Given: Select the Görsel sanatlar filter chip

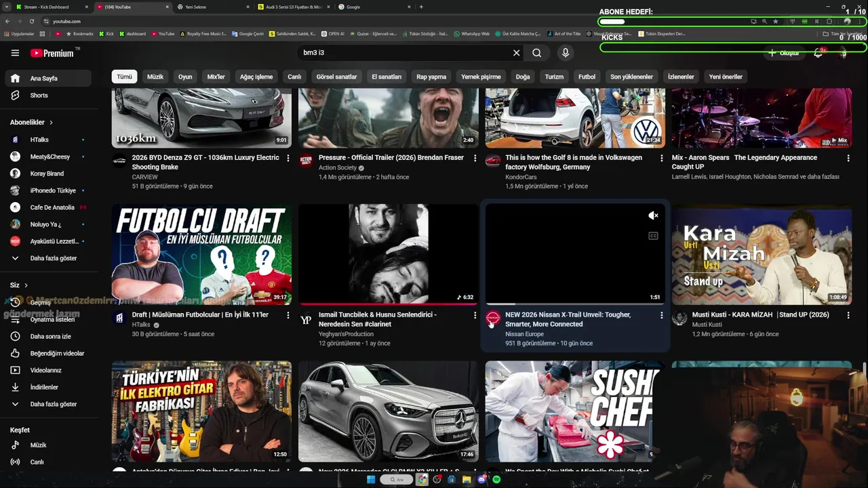Looking at the screenshot, I should [x=336, y=77].
